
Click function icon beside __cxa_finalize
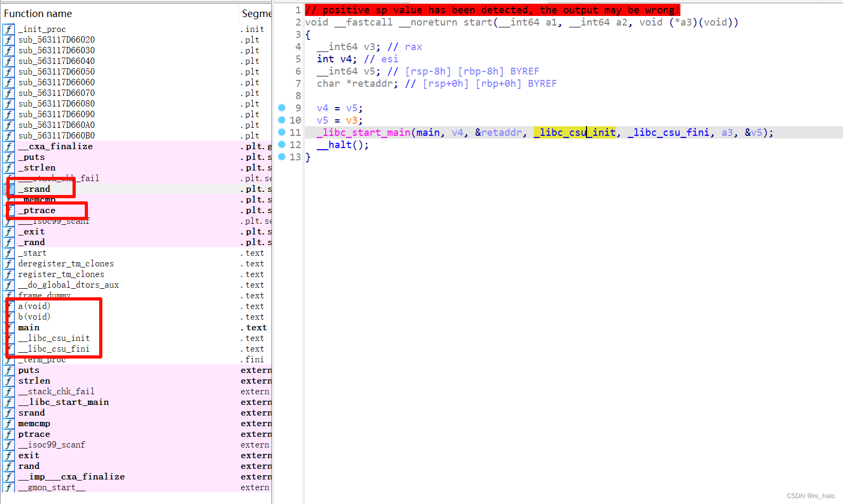coord(9,147)
